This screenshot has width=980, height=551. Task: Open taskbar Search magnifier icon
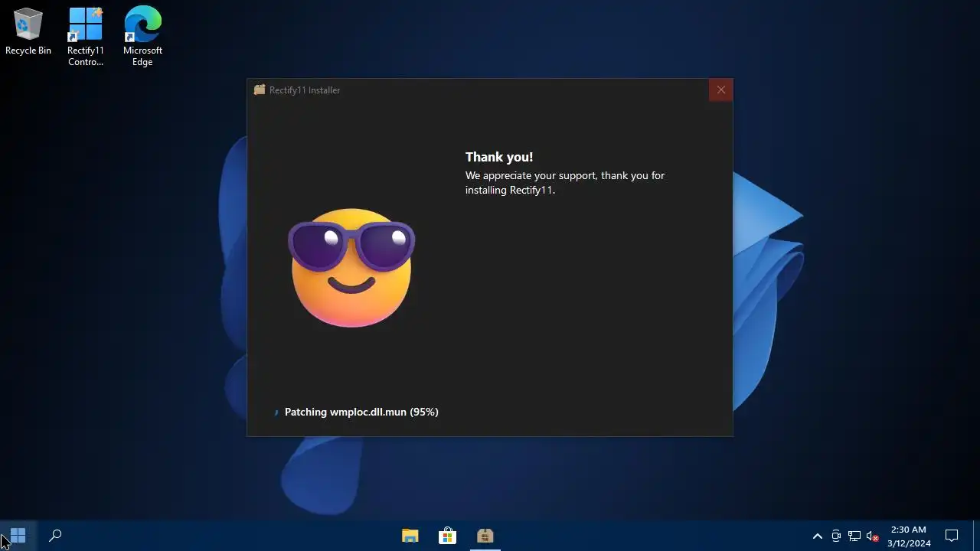coord(55,536)
